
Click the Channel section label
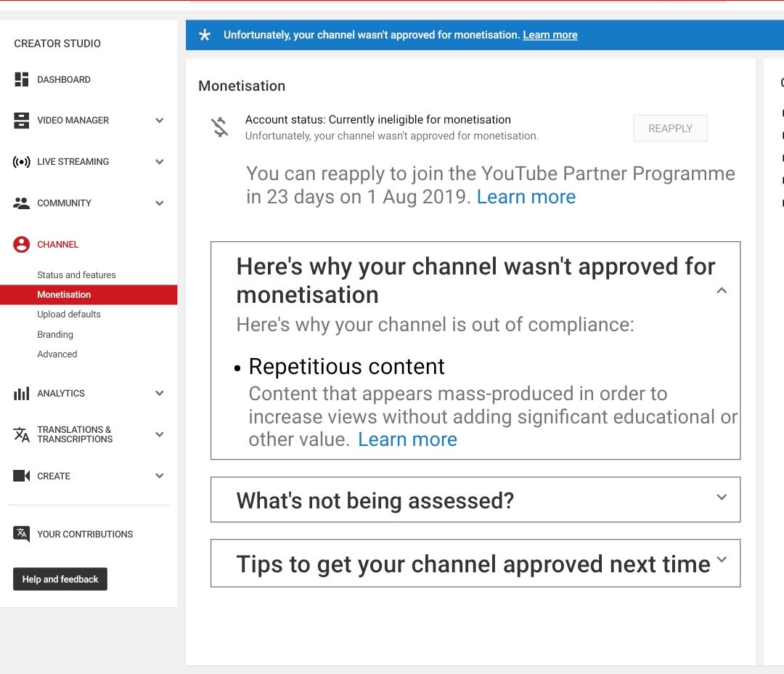point(57,245)
